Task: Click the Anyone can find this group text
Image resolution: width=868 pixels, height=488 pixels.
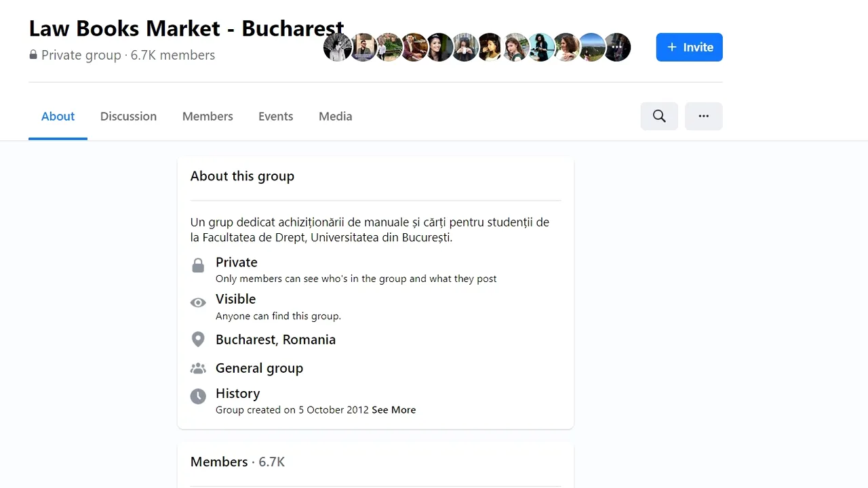Action: pyautogui.click(x=278, y=316)
